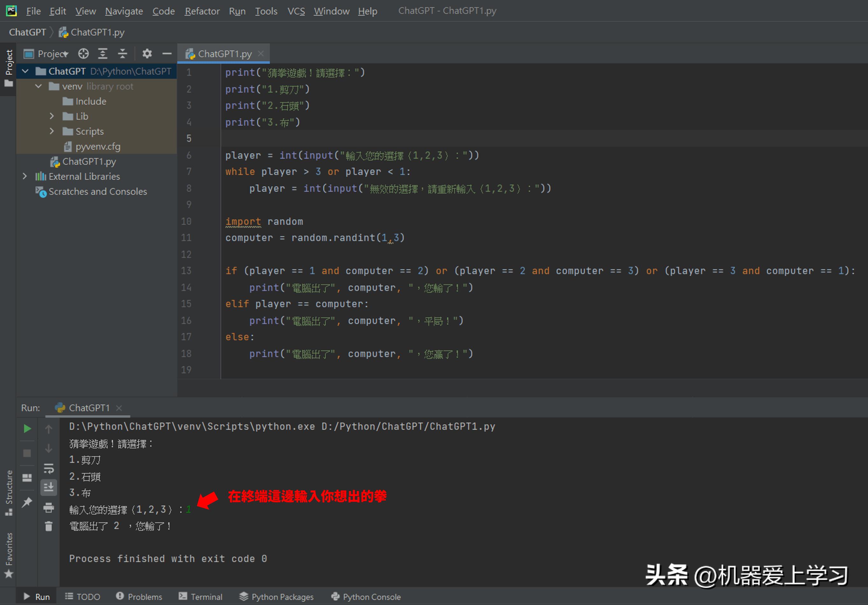Toggle pin tab in Run panel
Viewport: 868px width, 605px height.
[27, 502]
